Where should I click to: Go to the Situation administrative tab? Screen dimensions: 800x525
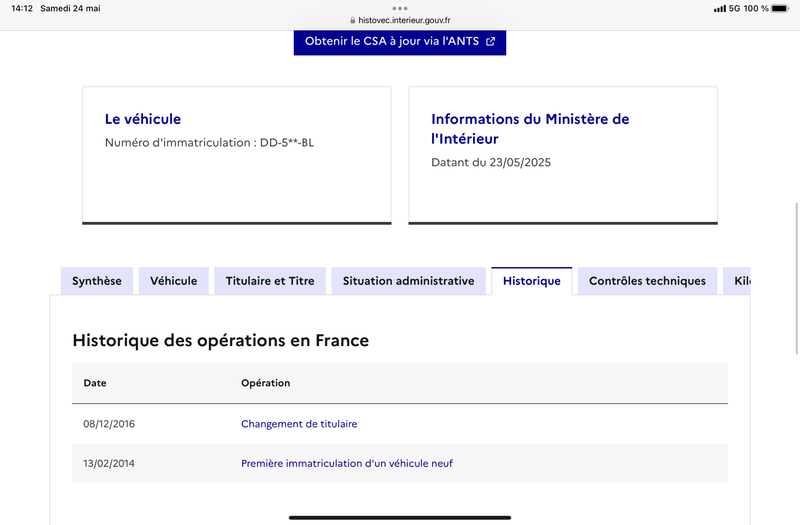(409, 281)
